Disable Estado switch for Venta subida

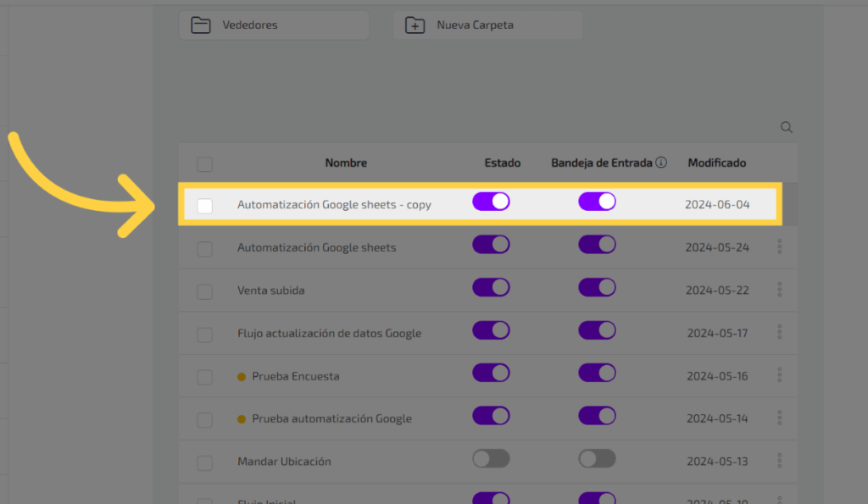pyautogui.click(x=491, y=287)
